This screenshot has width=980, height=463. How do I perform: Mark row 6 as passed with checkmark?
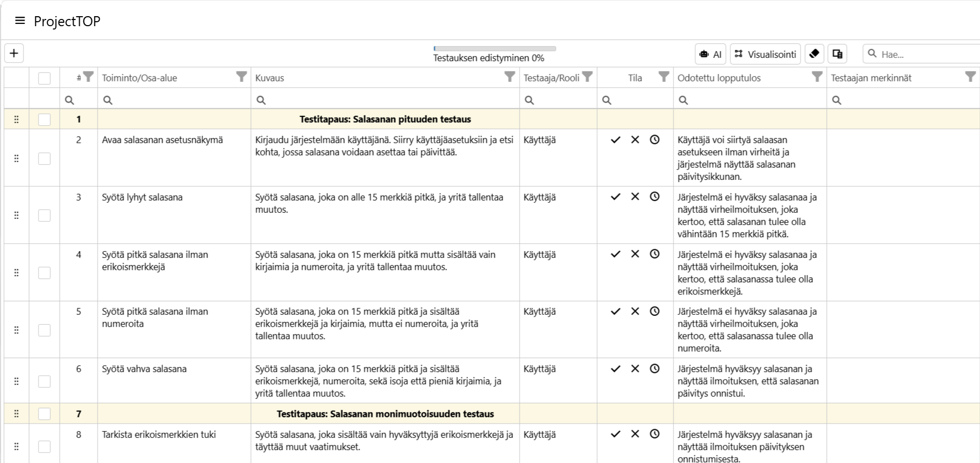coord(615,369)
